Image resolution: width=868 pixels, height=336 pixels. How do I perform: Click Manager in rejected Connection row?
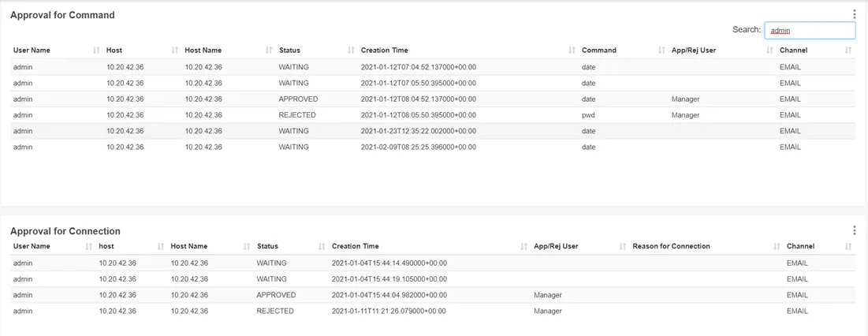548,311
